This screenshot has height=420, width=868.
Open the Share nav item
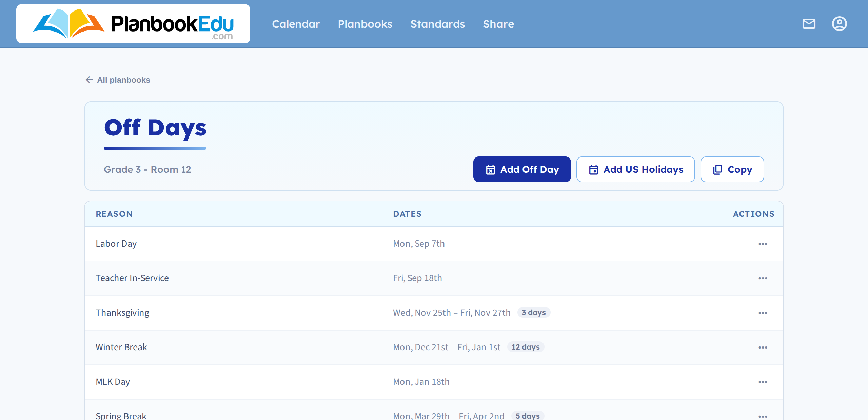coord(498,24)
